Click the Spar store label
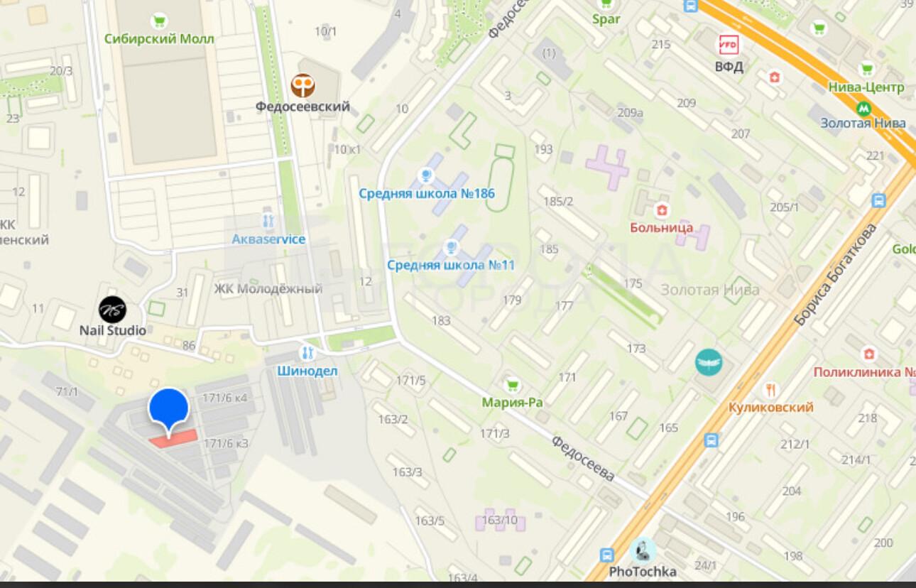This screenshot has width=916, height=588. click(606, 19)
